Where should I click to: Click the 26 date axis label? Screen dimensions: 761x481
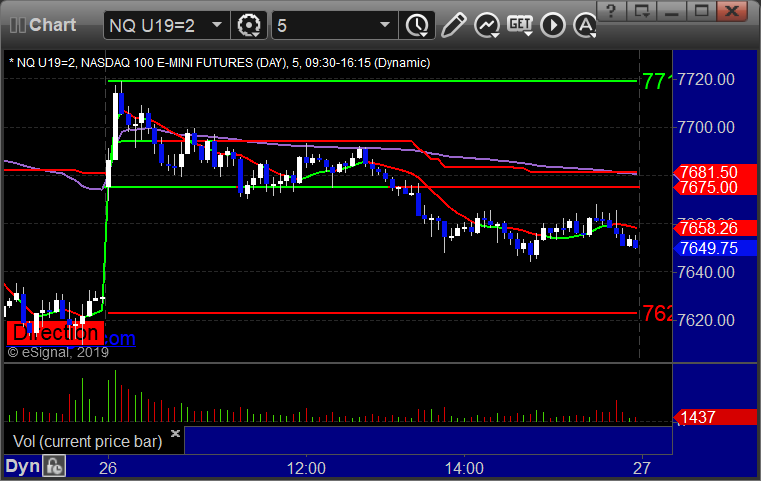(x=108, y=468)
